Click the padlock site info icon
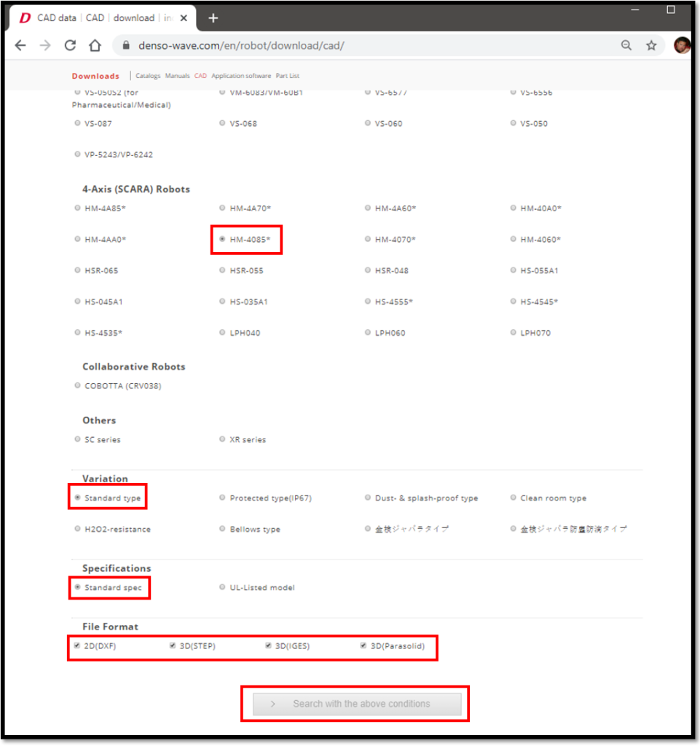This screenshot has width=700, height=746. tap(126, 45)
